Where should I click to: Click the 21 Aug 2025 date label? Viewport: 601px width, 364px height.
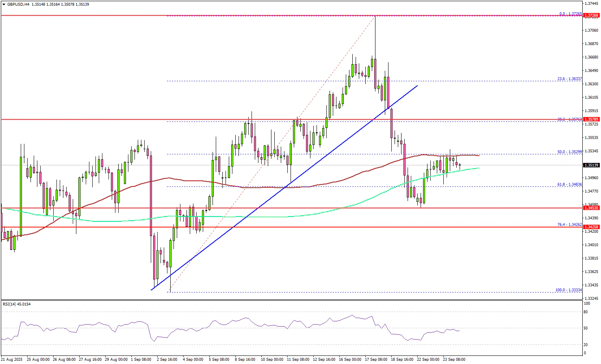[x=11, y=360]
